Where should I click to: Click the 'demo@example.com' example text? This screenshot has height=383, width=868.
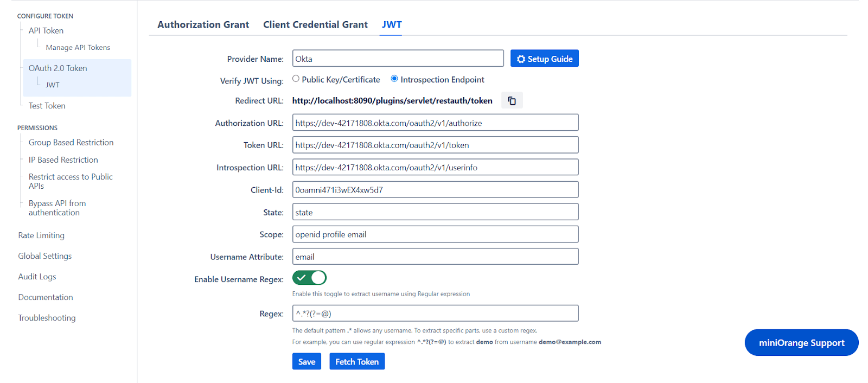click(570, 342)
